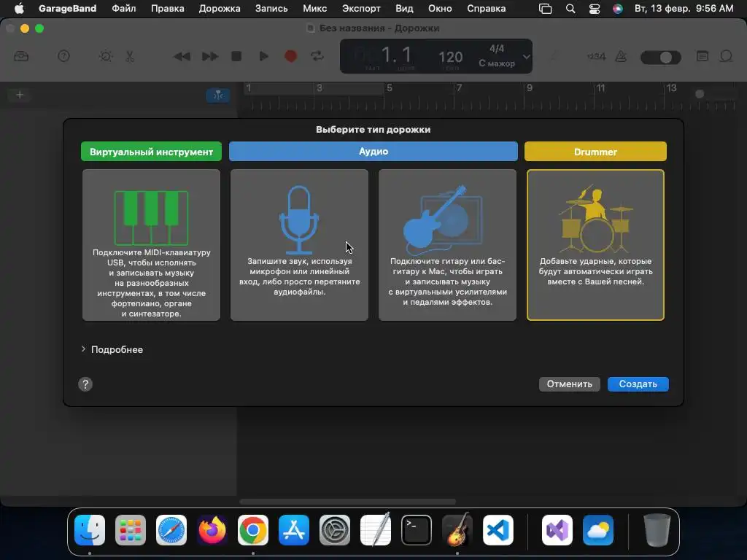747x560 pixels.
Task: Open the LCD display mode dropdown arrow
Action: tap(526, 57)
